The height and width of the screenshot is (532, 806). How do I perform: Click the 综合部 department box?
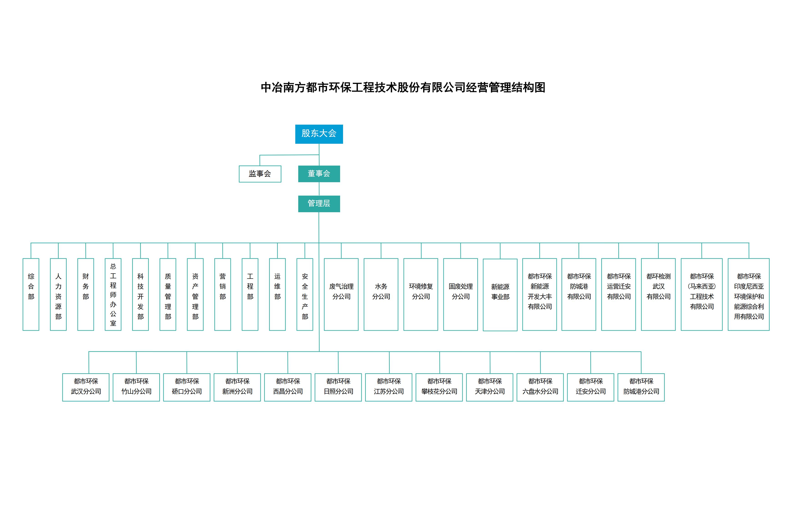coord(31,294)
